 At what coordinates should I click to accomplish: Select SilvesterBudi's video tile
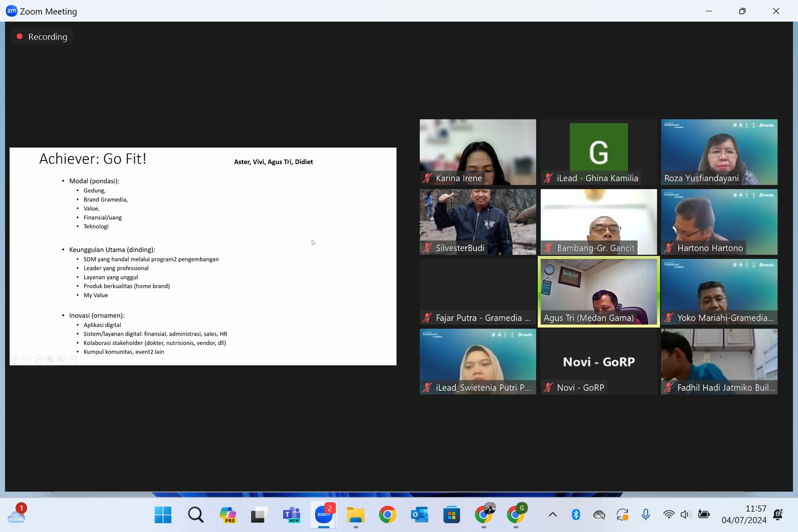pyautogui.click(x=478, y=222)
